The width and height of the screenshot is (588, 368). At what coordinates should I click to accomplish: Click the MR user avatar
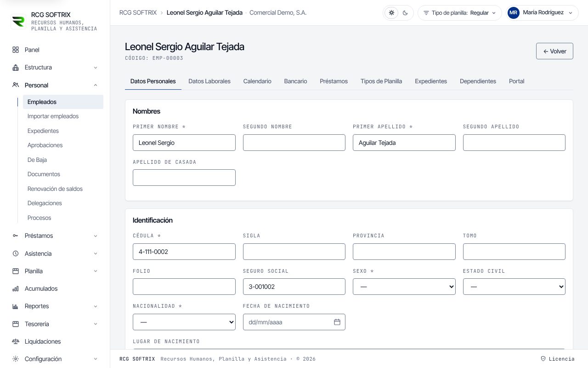(x=514, y=13)
